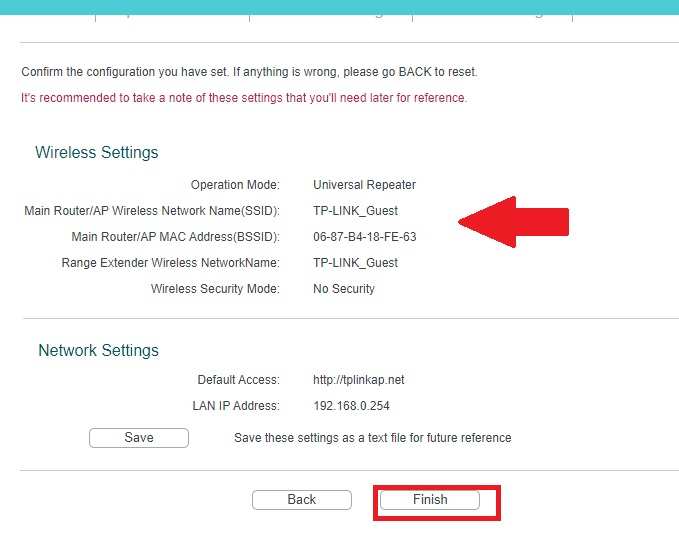Screen dimensions: 679x537
Task: Select the LAN IP address 192.168.0.254
Action: click(351, 406)
